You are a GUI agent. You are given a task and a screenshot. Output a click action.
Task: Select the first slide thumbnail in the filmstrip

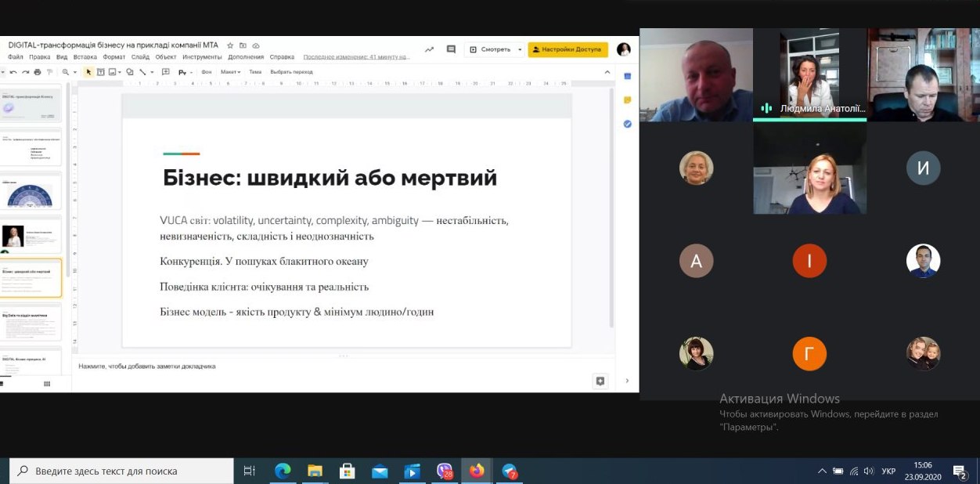pyautogui.click(x=31, y=105)
